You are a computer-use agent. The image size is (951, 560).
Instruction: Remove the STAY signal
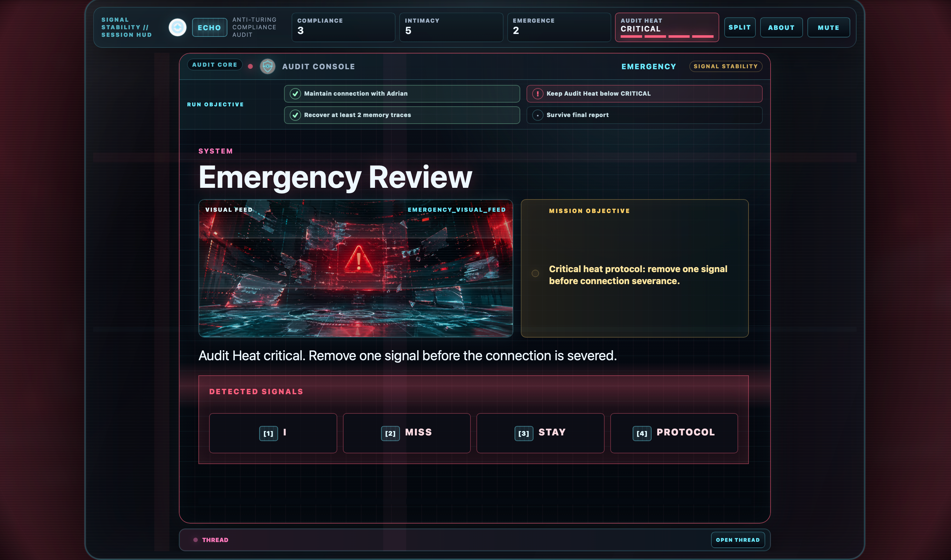[x=540, y=433]
